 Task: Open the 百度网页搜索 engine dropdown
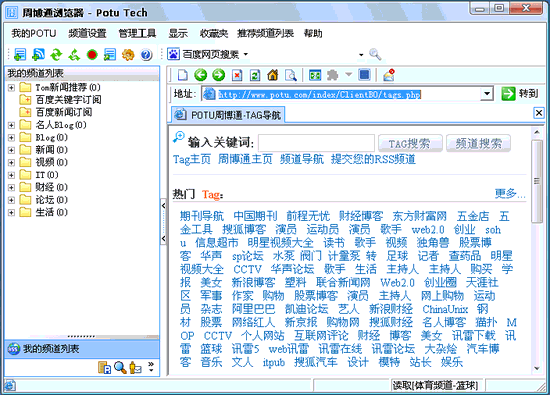point(246,54)
